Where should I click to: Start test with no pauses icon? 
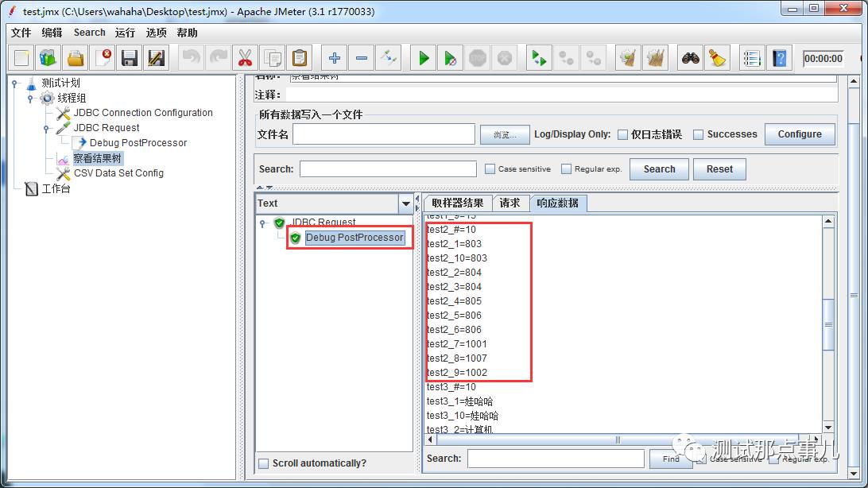451,57
